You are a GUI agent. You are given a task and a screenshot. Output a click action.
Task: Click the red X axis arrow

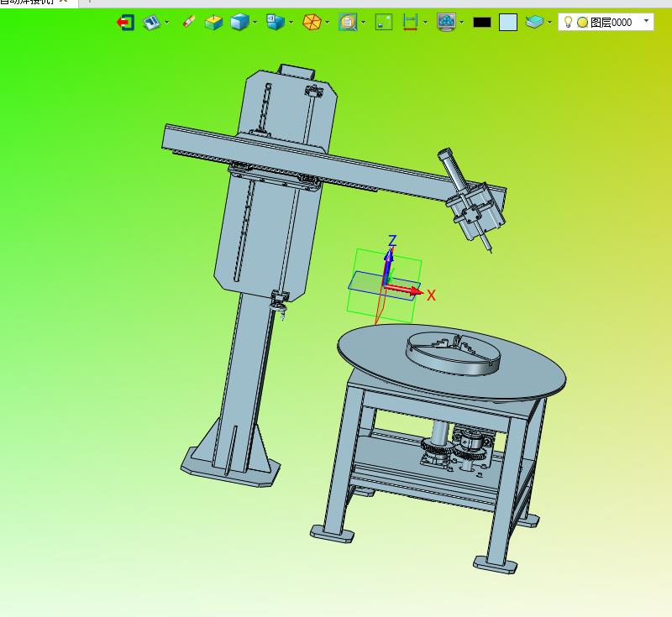[x=404, y=290]
